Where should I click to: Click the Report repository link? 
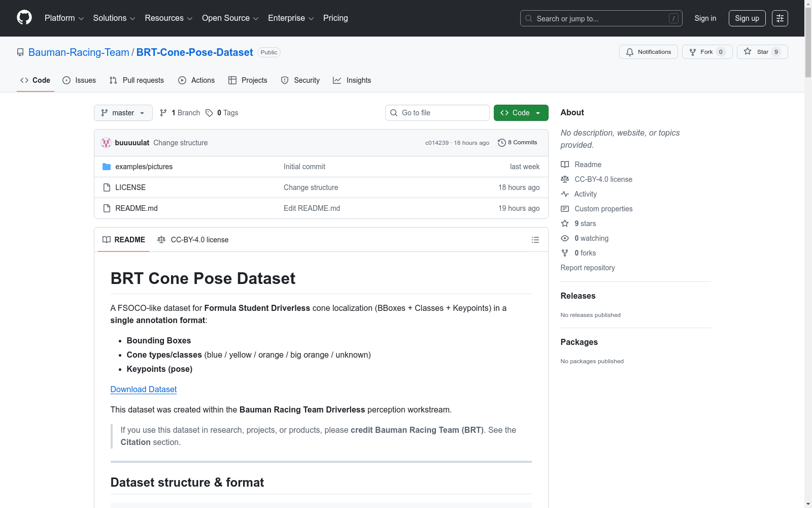(x=588, y=268)
